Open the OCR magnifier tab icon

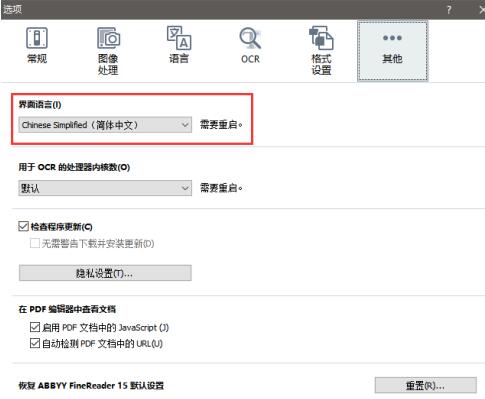[x=250, y=38]
